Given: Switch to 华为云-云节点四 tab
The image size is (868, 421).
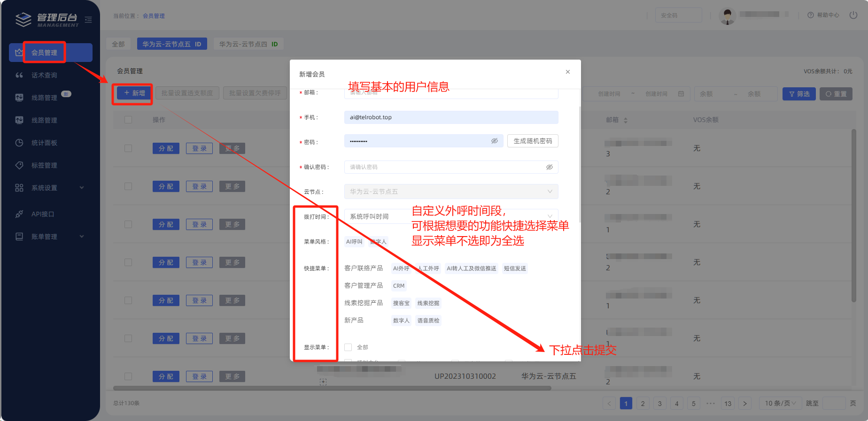Looking at the screenshot, I should point(248,44).
